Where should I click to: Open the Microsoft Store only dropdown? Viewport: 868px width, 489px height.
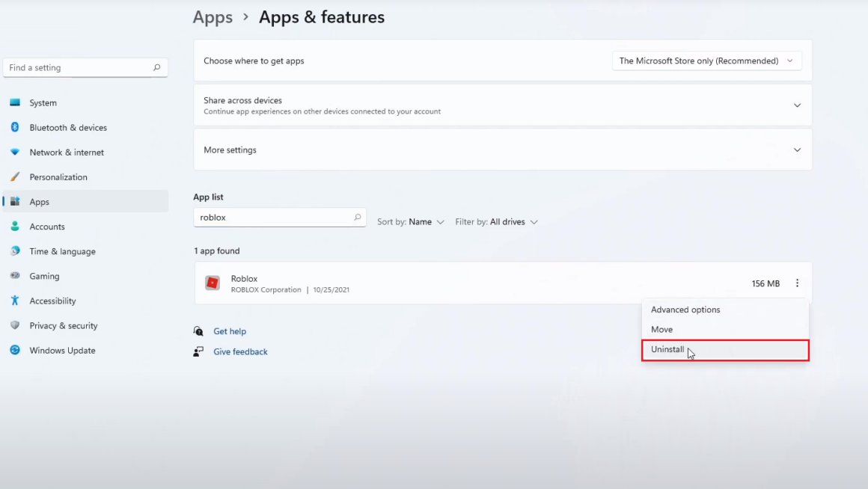click(706, 61)
